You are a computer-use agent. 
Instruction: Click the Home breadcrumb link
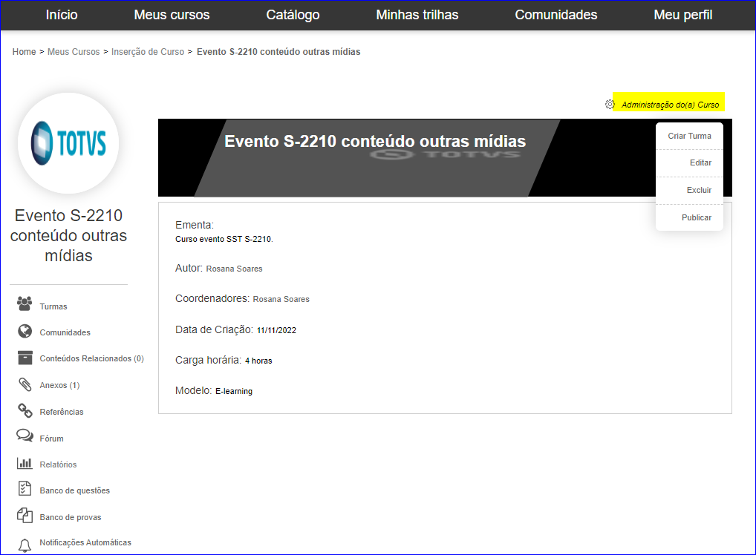pyautogui.click(x=24, y=51)
